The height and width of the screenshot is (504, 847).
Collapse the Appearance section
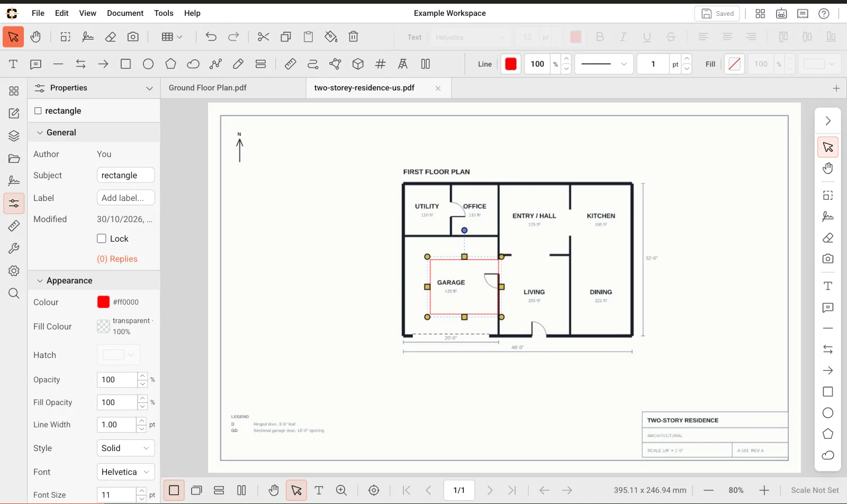click(40, 281)
